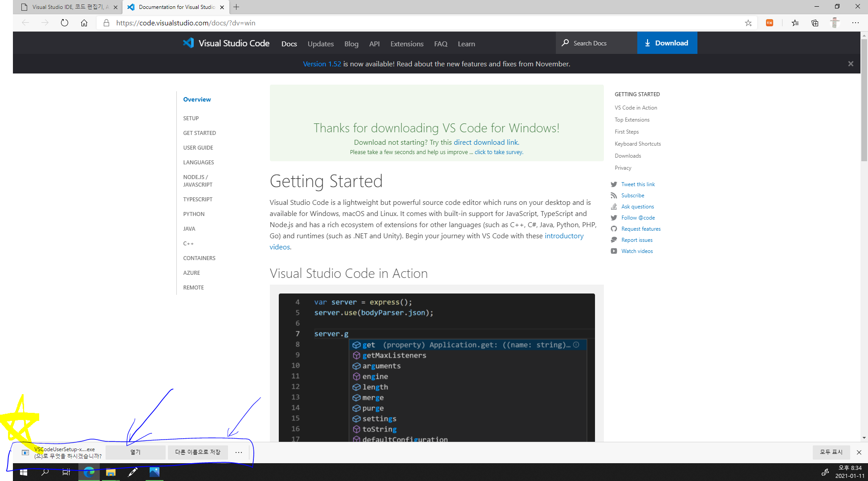Open the introductory videos link
This screenshot has height=481, width=868.
pyautogui.click(x=564, y=236)
